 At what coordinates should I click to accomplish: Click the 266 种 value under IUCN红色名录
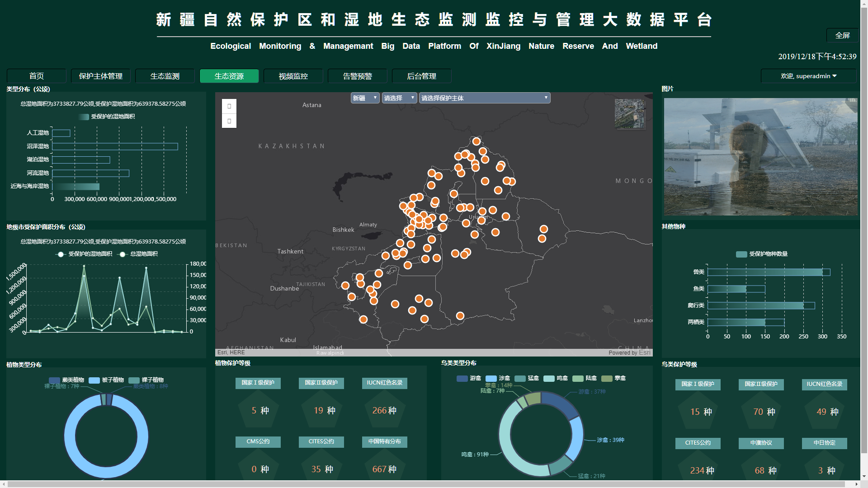click(384, 411)
